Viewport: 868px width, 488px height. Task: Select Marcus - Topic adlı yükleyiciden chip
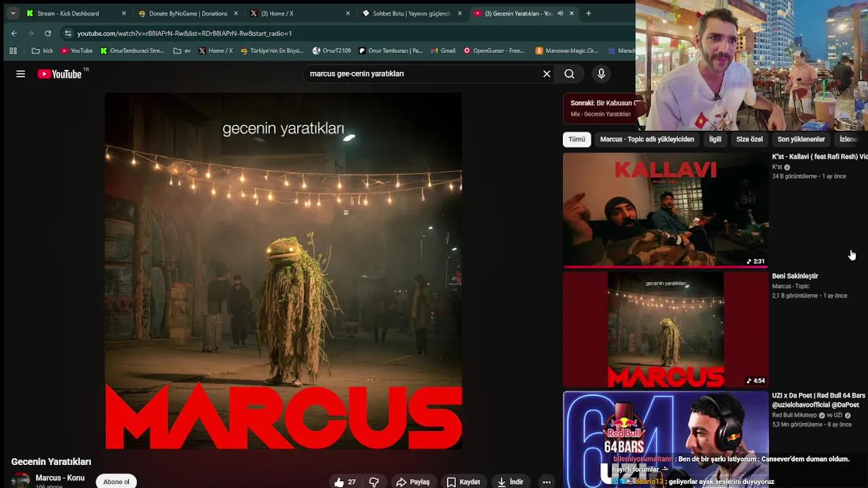[647, 139]
